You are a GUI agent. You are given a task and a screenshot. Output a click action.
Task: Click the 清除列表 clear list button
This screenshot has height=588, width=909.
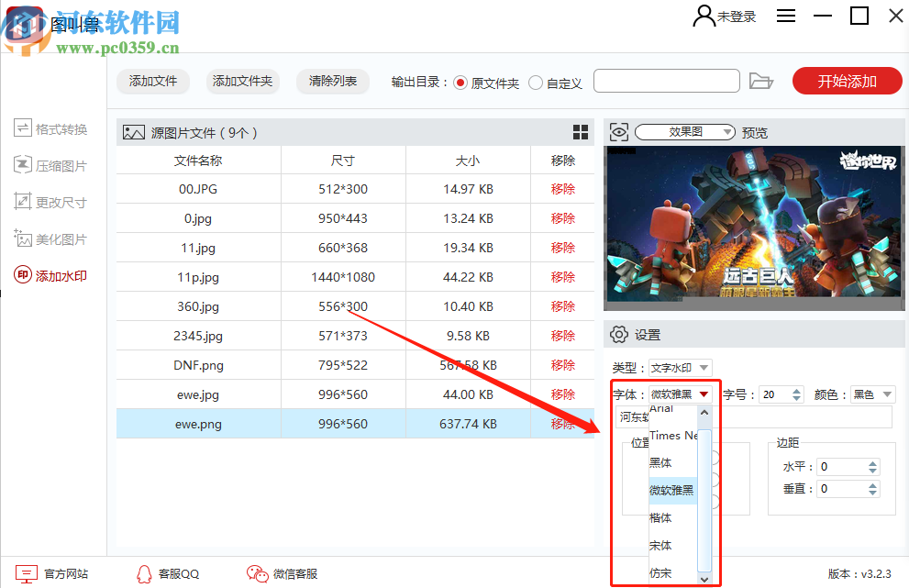(x=332, y=81)
